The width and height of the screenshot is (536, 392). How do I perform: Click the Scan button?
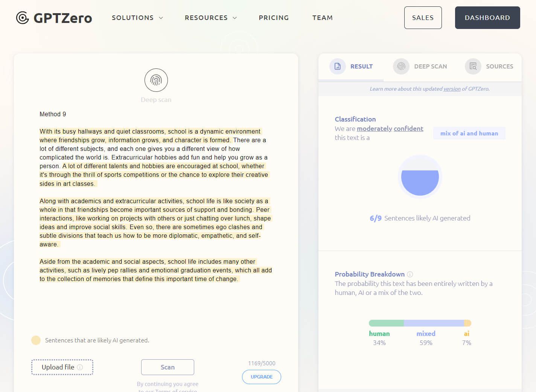[x=167, y=367]
